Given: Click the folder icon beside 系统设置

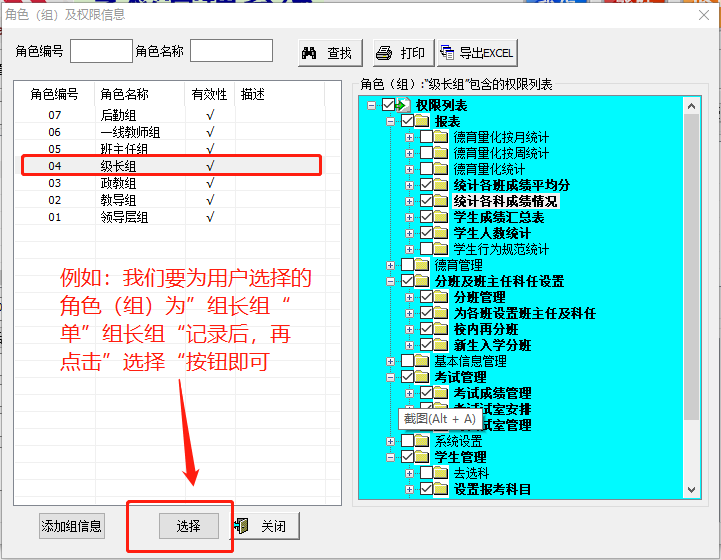Looking at the screenshot, I should pos(423,441).
